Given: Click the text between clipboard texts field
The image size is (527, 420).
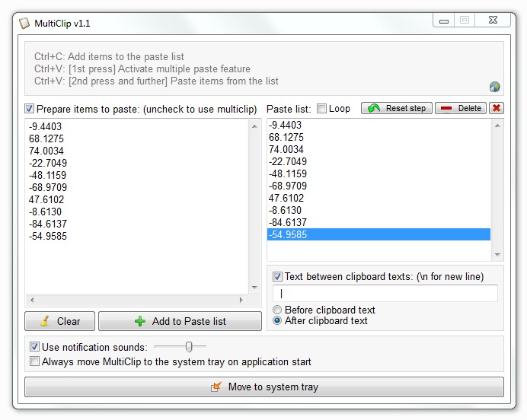Looking at the screenshot, I should point(385,294).
